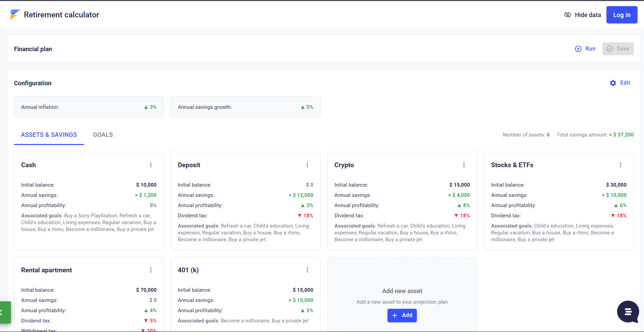Switch to the GOALS tab
Screen dimensions: 644x332
[x=103, y=135]
